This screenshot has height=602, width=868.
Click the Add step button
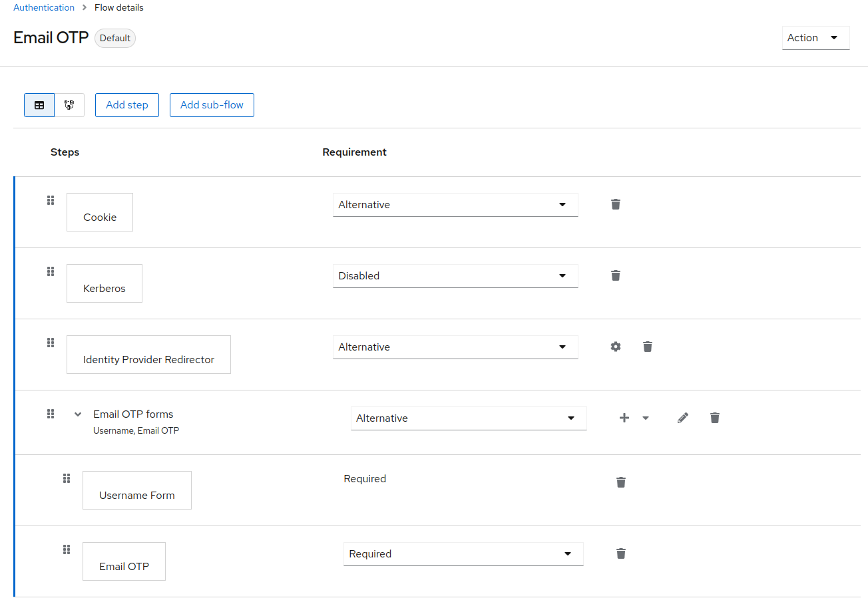pos(127,105)
